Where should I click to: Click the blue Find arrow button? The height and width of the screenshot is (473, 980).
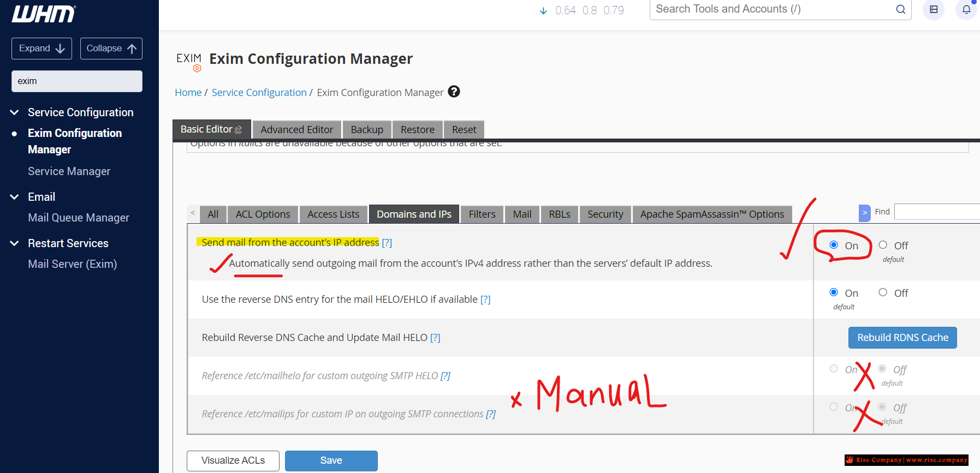(864, 213)
